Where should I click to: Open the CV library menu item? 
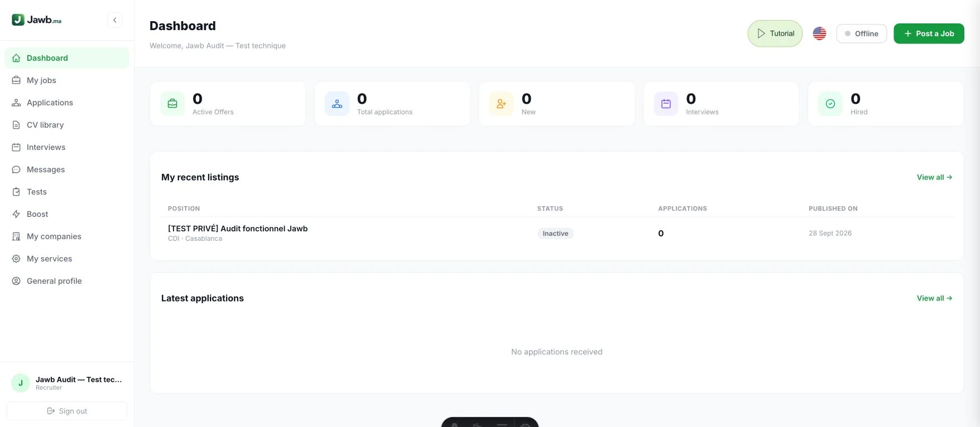[67, 125]
